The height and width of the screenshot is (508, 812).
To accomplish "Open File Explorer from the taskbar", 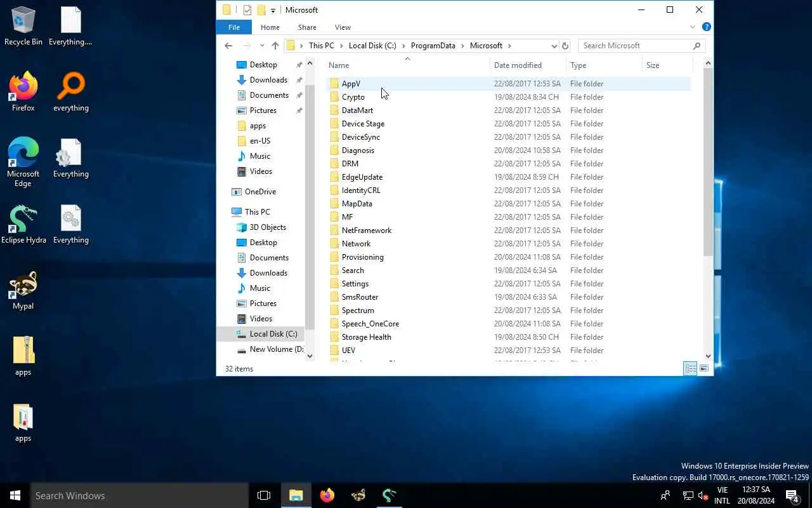I will (296, 495).
